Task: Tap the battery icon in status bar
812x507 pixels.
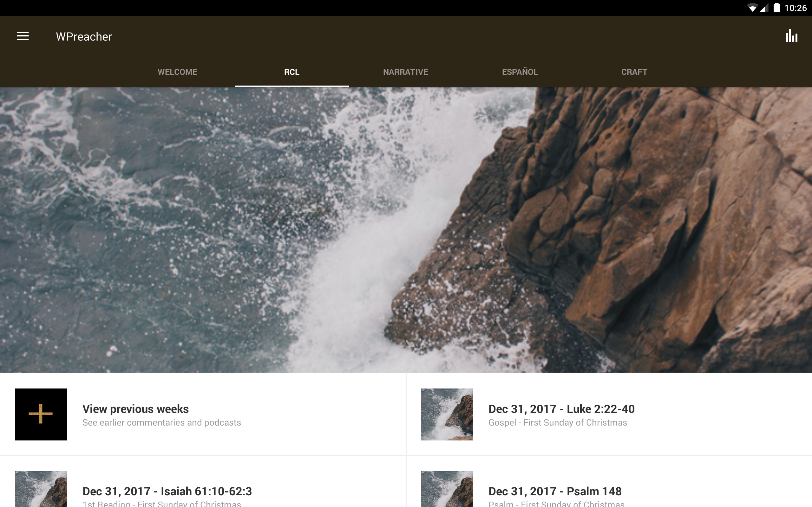Action: 776,8
